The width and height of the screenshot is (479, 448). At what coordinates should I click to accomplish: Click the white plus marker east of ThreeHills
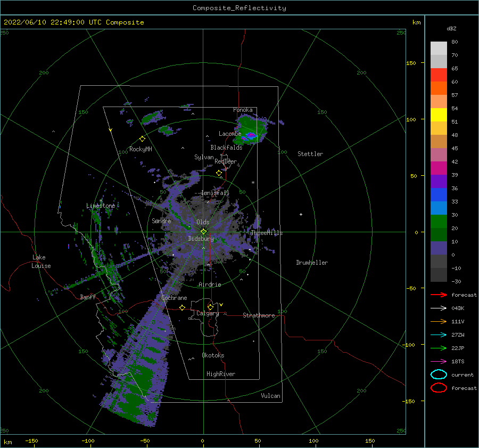click(x=301, y=214)
